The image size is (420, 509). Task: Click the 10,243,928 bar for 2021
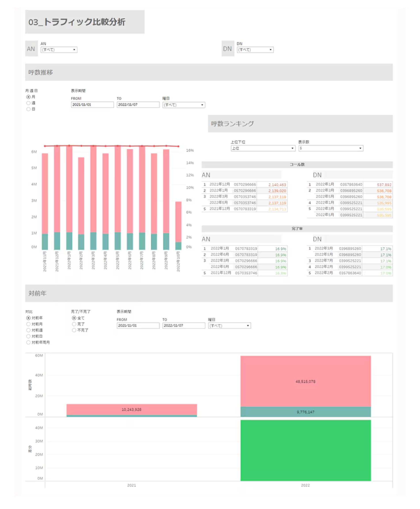pyautogui.click(x=131, y=409)
